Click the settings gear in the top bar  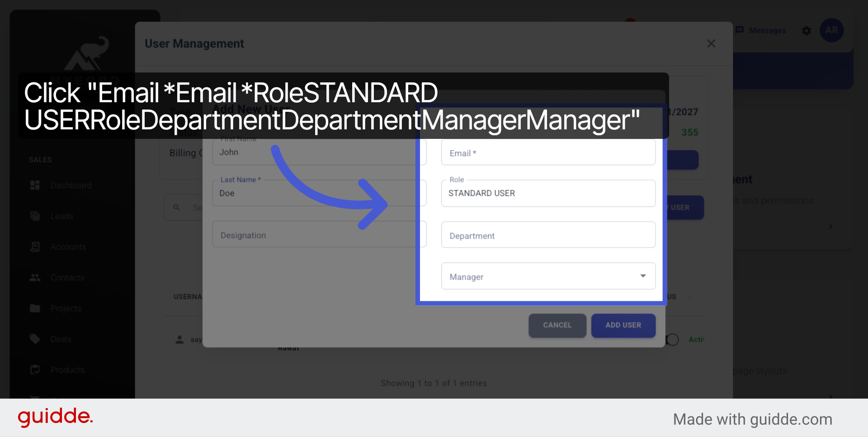[807, 30]
